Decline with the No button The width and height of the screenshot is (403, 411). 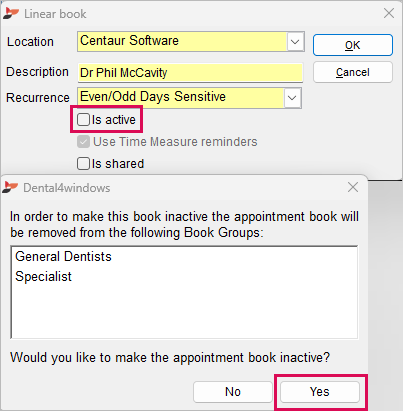tap(233, 392)
